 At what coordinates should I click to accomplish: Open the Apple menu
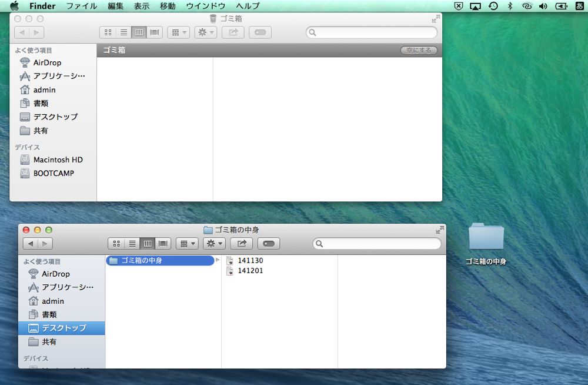coord(14,6)
